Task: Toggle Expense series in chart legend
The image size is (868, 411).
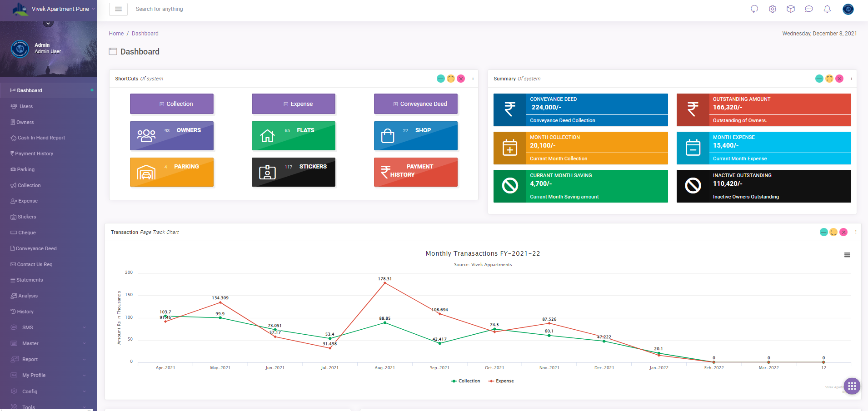Action: point(501,381)
